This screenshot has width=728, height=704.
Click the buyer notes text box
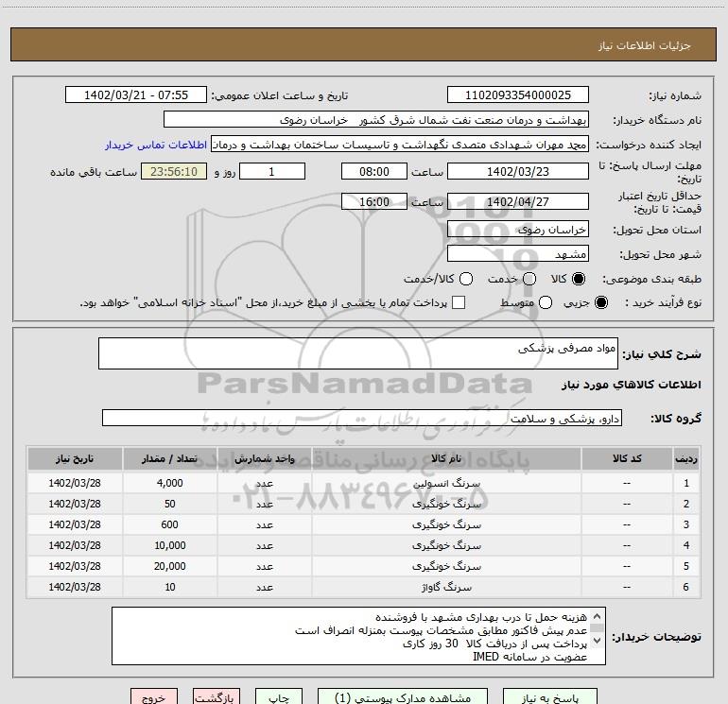click(358, 636)
